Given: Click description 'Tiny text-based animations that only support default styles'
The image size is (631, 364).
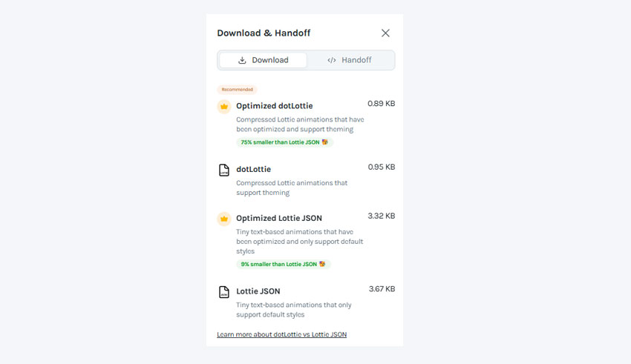Looking at the screenshot, I should click(294, 310).
